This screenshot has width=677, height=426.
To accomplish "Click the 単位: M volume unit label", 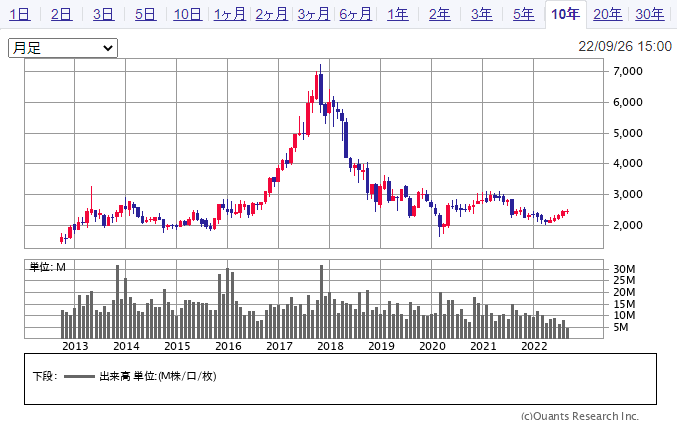I will coord(47,267).
